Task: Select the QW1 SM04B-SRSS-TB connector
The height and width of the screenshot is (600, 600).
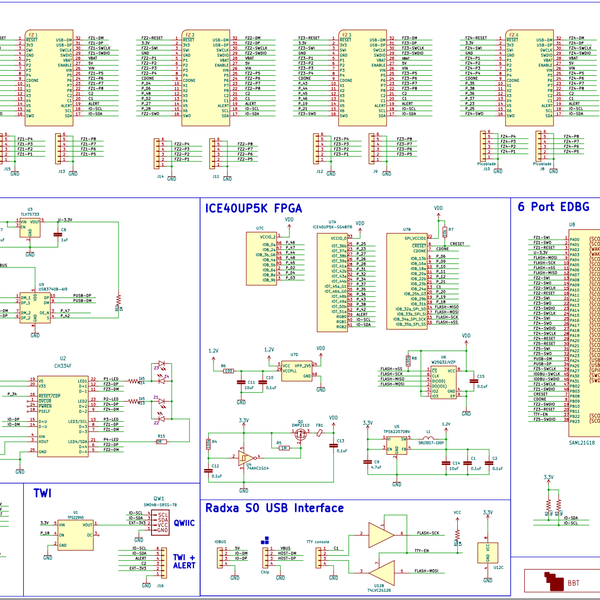Action: pos(160,522)
